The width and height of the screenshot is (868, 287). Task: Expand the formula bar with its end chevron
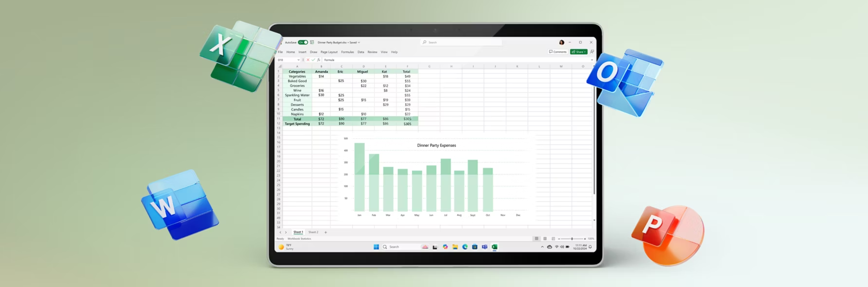coord(592,60)
